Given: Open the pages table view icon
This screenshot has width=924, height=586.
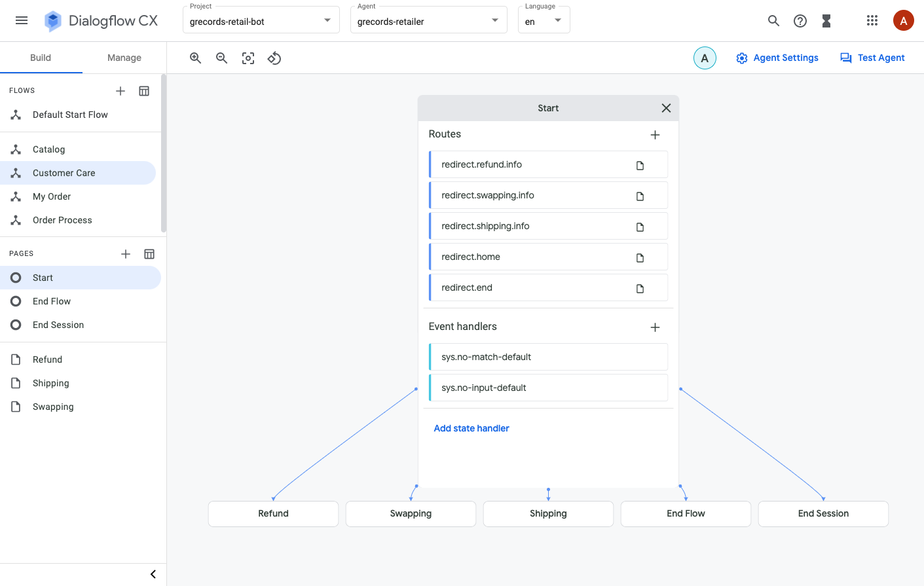Looking at the screenshot, I should (x=149, y=254).
